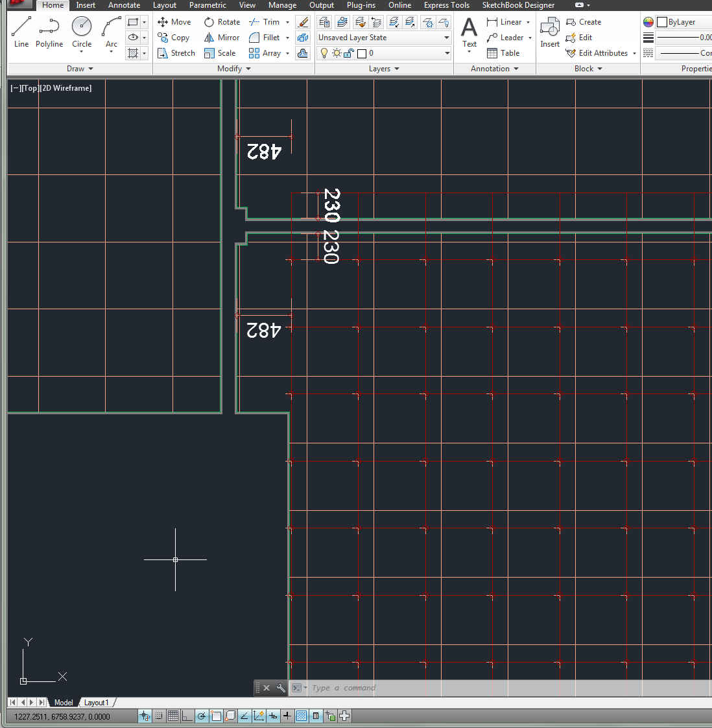Viewport: 712px width, 728px height.
Task: Switch to the Parametric ribbon tab
Action: click(208, 5)
